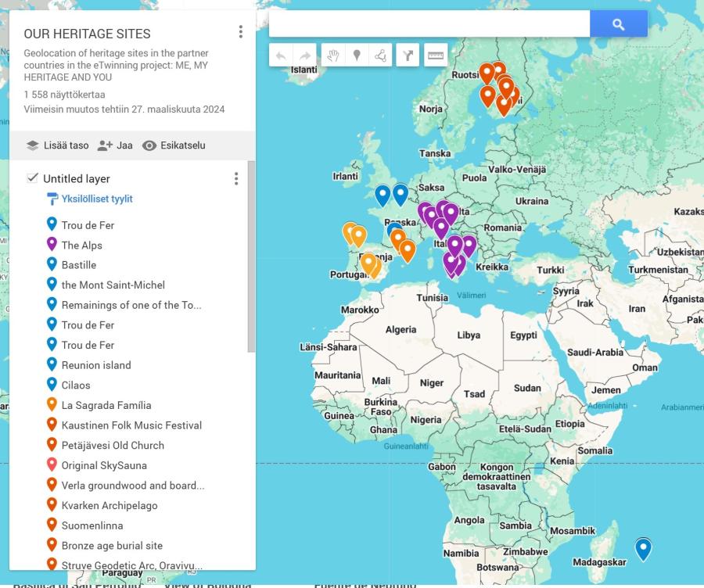Image resolution: width=704 pixels, height=588 pixels.
Task: Select La Sagrada Família list item
Action: pyautogui.click(x=106, y=405)
